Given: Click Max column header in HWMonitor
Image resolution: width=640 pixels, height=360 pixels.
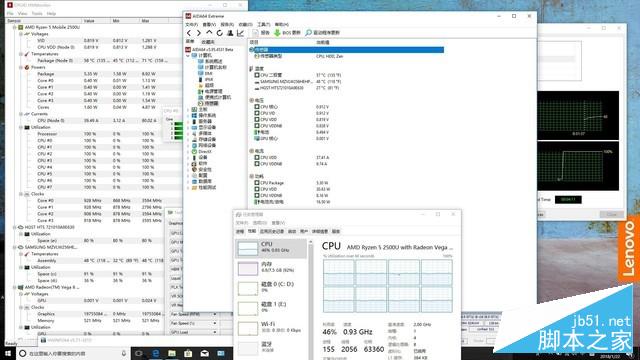Looking at the screenshot, I should click(x=153, y=20).
